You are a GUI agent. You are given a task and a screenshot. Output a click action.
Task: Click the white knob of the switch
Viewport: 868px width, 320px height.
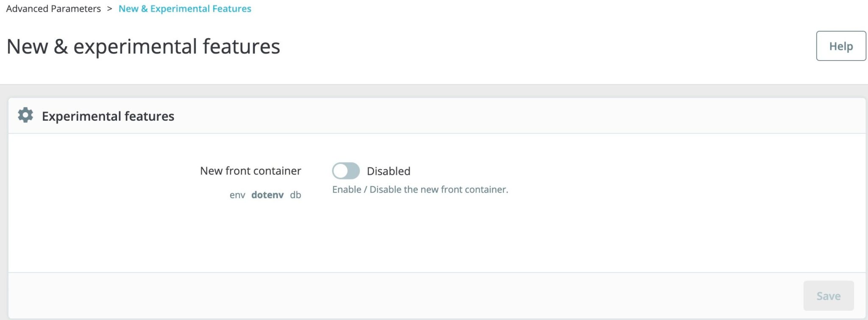(x=340, y=171)
